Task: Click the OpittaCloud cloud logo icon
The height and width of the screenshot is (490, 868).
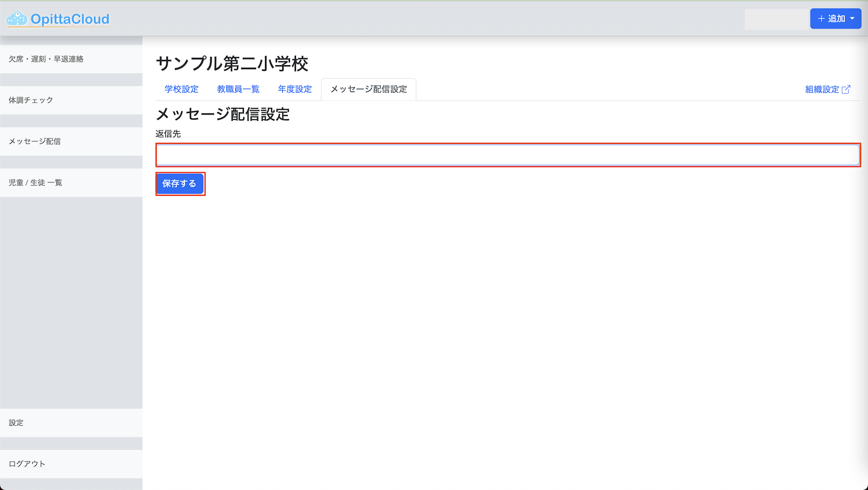Action: click(x=17, y=19)
